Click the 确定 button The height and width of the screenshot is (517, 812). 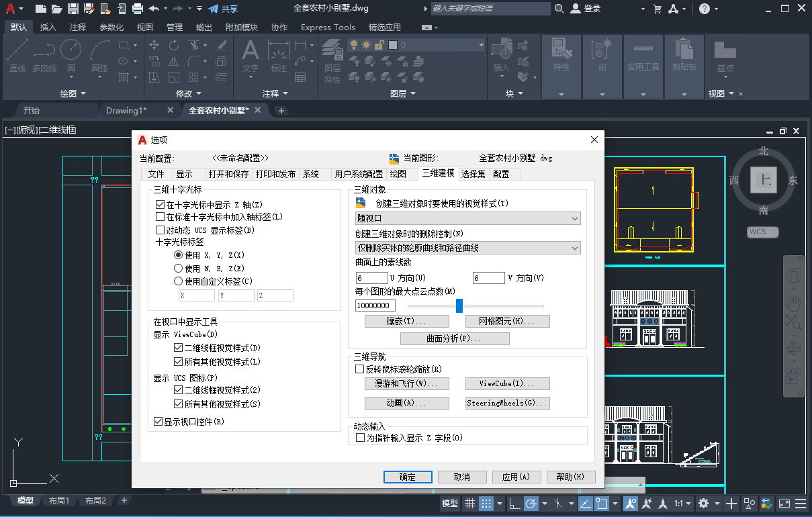pos(408,477)
